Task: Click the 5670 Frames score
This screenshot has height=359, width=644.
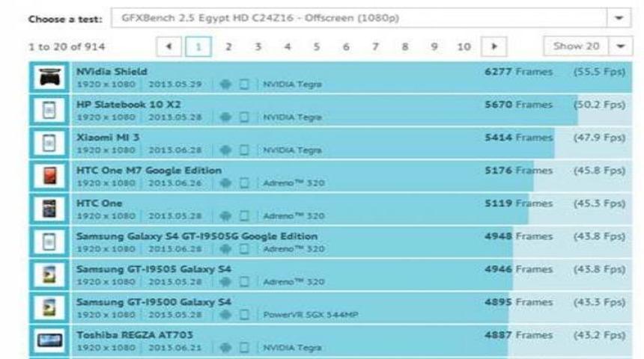Action: [519, 105]
